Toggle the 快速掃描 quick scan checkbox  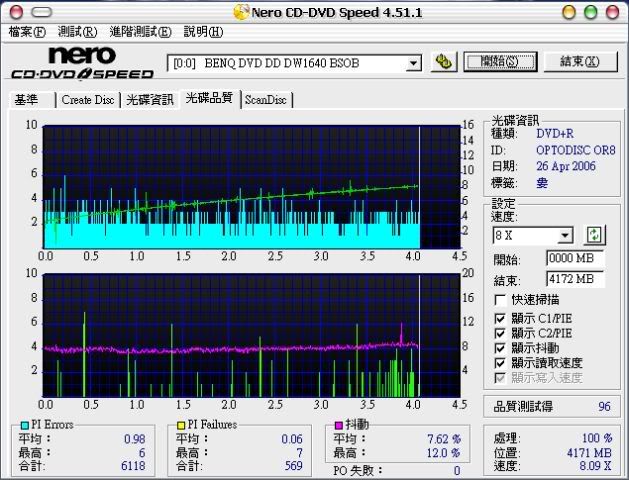coord(500,300)
